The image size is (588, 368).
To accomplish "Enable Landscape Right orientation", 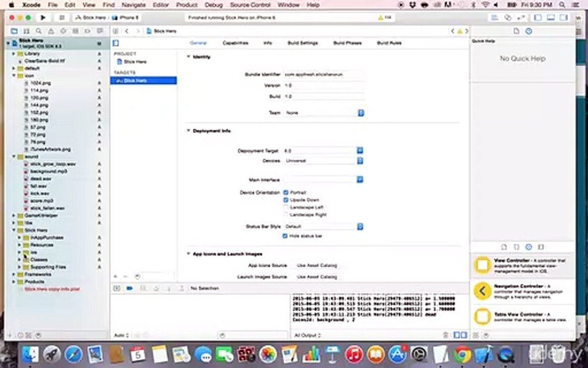I will (286, 215).
